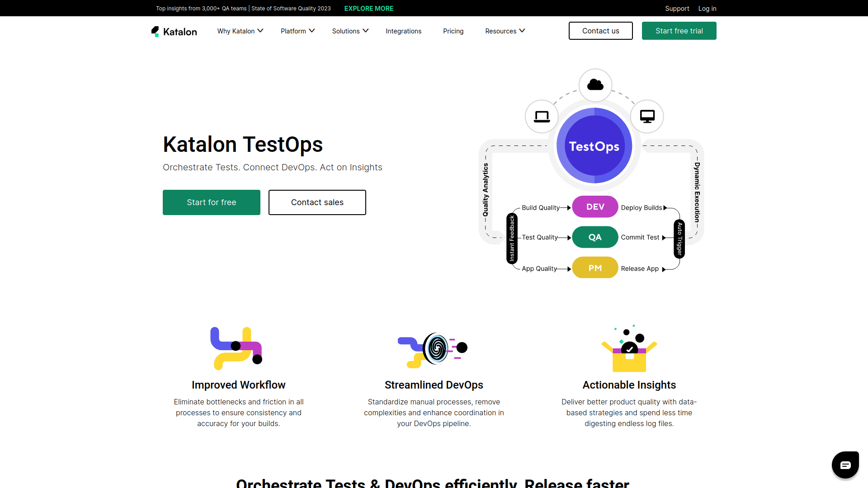Screen dimensions: 868x488
Task: Expand the Why Katalon dropdown
Action: tap(240, 31)
